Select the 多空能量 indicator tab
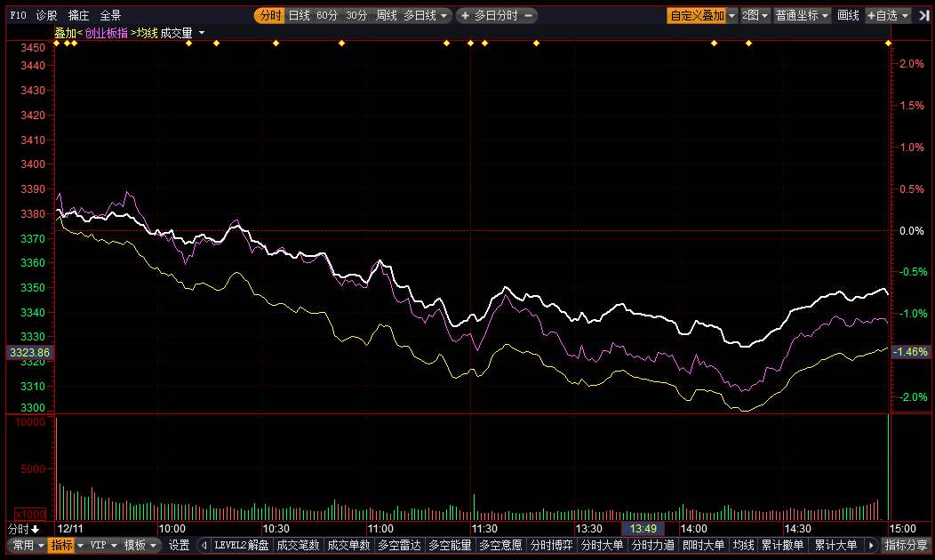Screen dimensions: 935x560 coord(451,545)
